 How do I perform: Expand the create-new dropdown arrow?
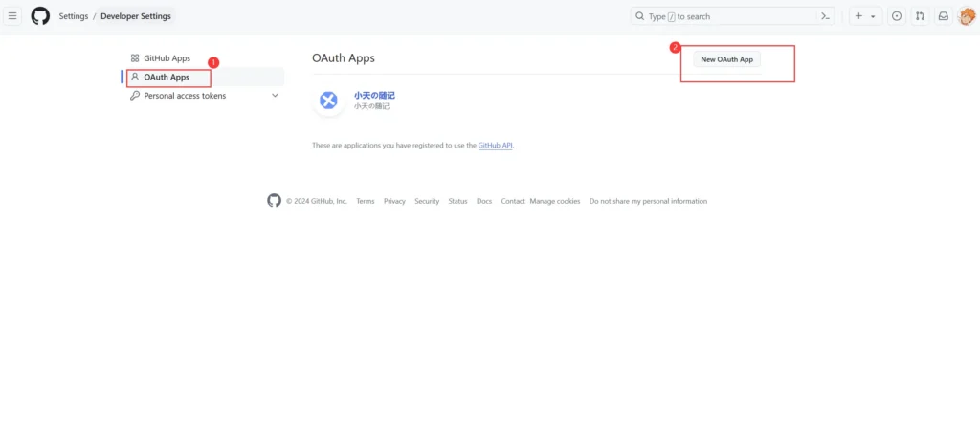[873, 17]
